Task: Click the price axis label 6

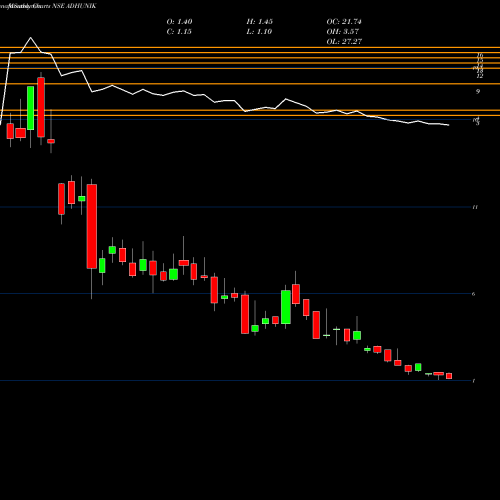Action: 474,294
